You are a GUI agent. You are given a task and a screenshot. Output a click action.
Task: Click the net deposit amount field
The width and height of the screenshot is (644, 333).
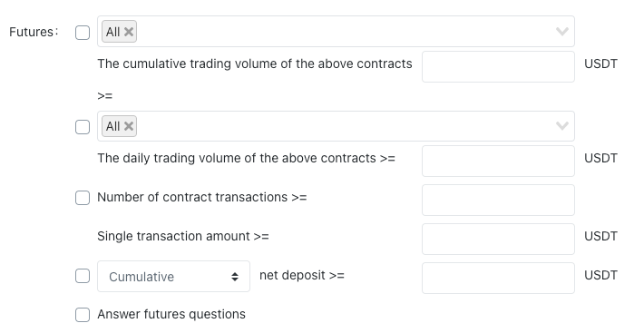coord(498,278)
